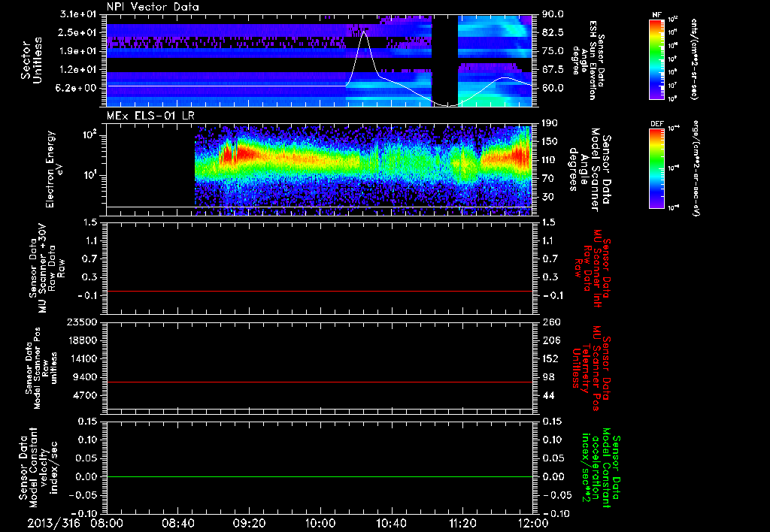Click the 11:20 time axis label

pos(462,523)
